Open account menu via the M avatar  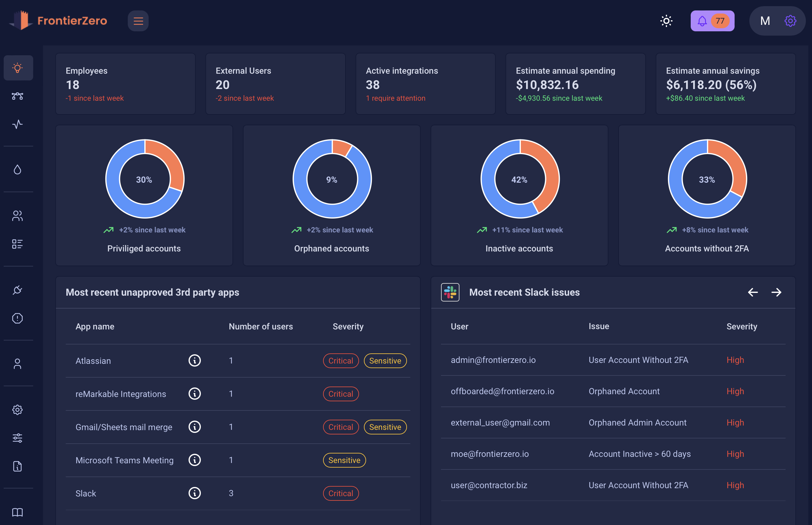(765, 21)
